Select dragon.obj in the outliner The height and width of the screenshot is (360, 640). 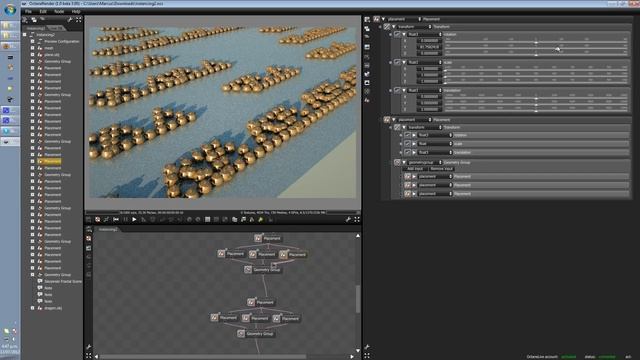click(x=53, y=308)
